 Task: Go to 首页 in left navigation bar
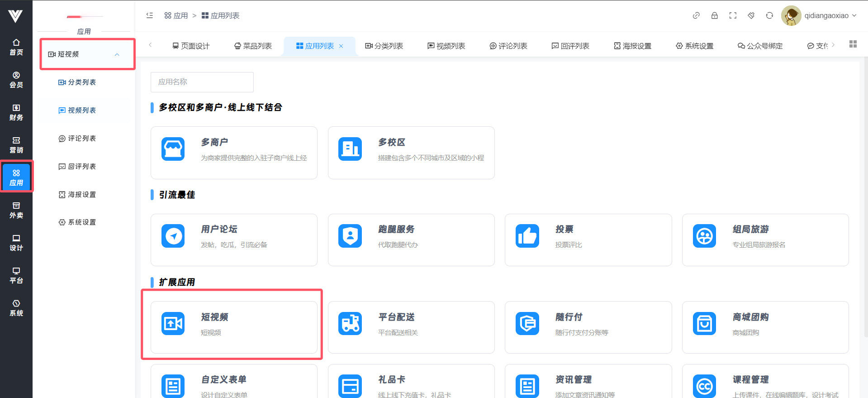(x=16, y=47)
